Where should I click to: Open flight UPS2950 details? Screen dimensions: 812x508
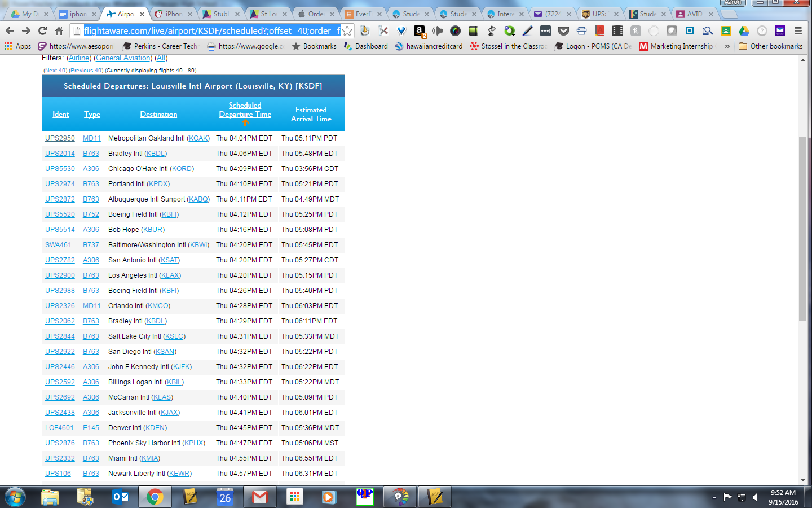click(x=60, y=138)
